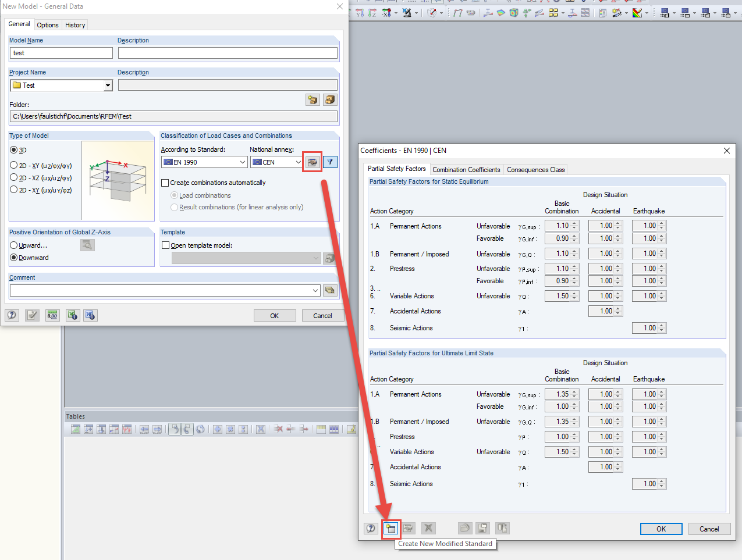
Task: Open units and decimal places (0.00) icon
Action: coord(52,315)
